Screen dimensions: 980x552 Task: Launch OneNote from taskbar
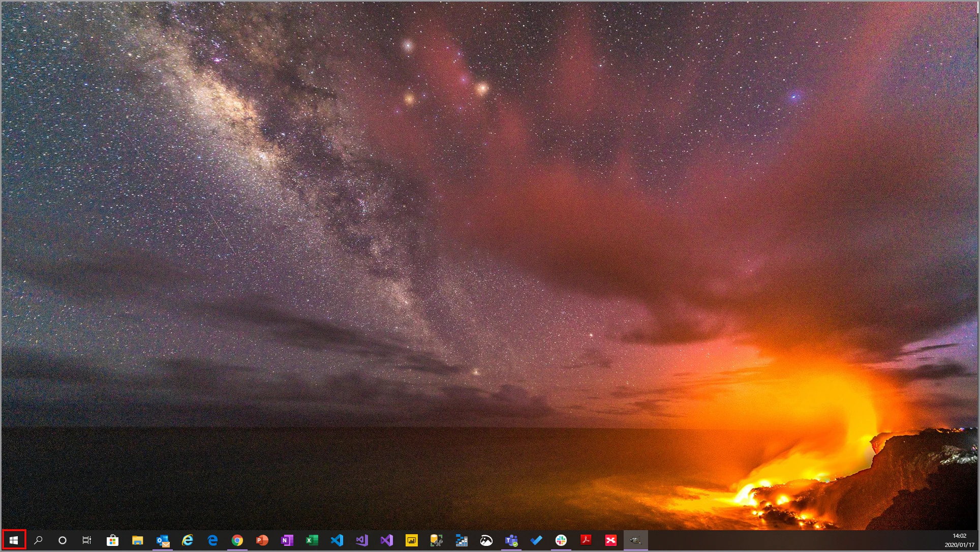287,540
